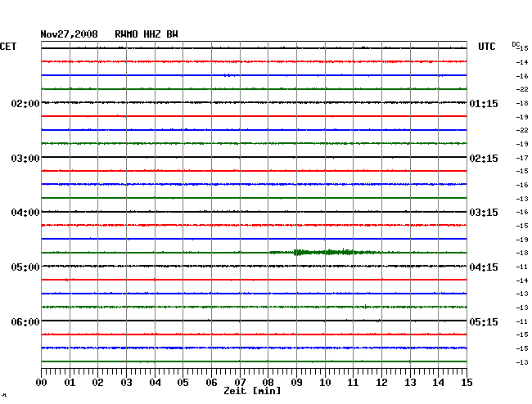The image size is (532, 404).
Task: Select minute 03 on the time axis
Action: point(126,382)
